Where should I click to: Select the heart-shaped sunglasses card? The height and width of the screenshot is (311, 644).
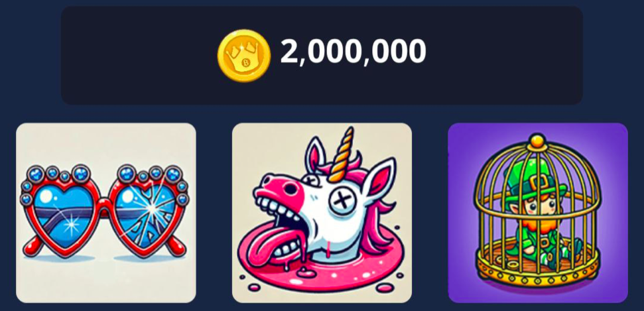(106, 213)
